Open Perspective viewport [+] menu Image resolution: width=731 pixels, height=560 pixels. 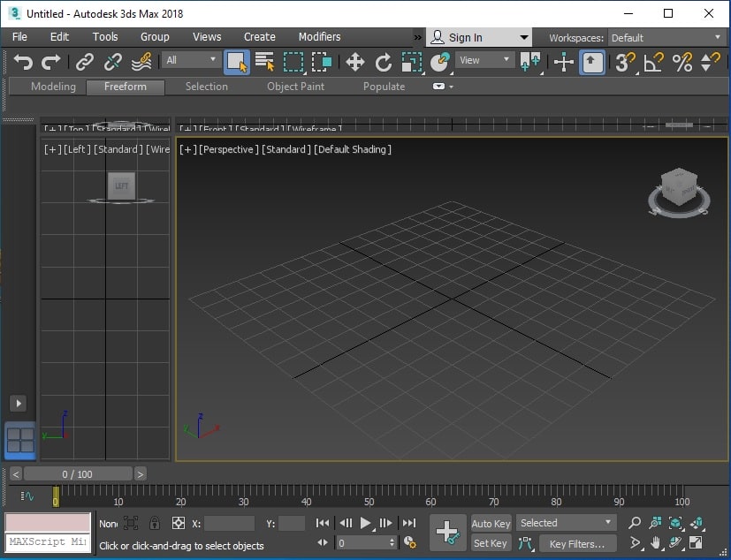[188, 149]
